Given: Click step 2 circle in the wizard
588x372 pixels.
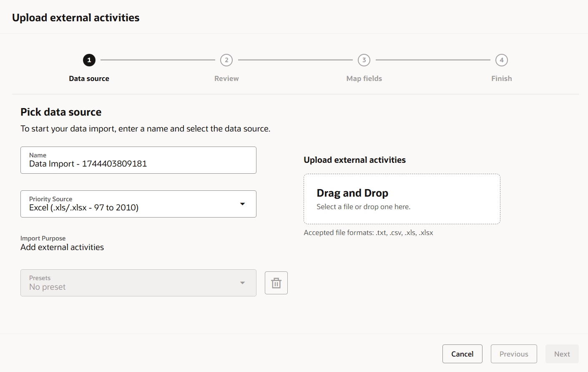Looking at the screenshot, I should click(226, 60).
